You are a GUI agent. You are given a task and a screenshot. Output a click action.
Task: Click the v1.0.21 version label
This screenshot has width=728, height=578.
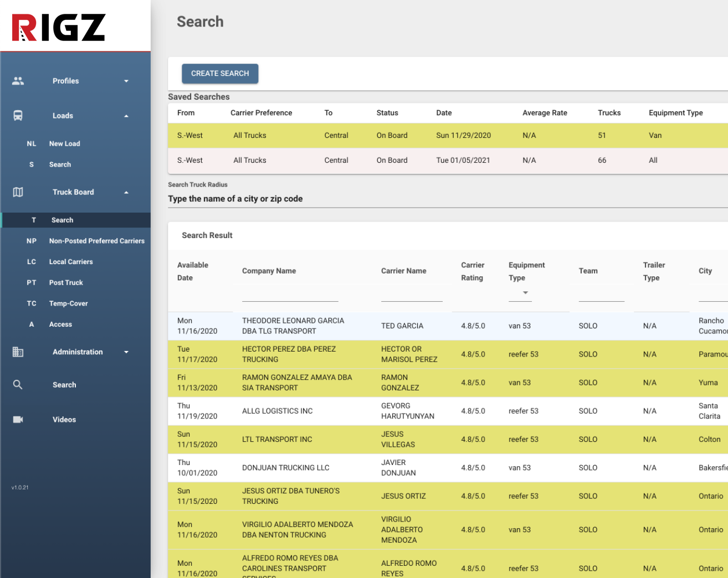20,487
